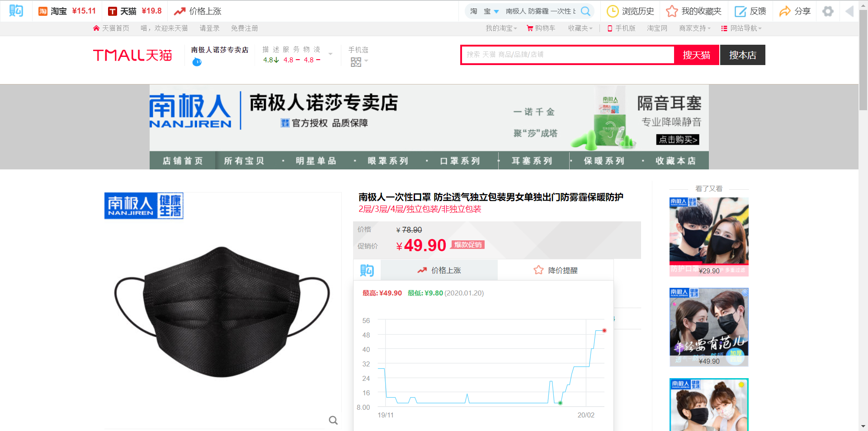Screen dimensions: 868x431
Task: Open 淘宝网 link
Action: click(x=657, y=28)
